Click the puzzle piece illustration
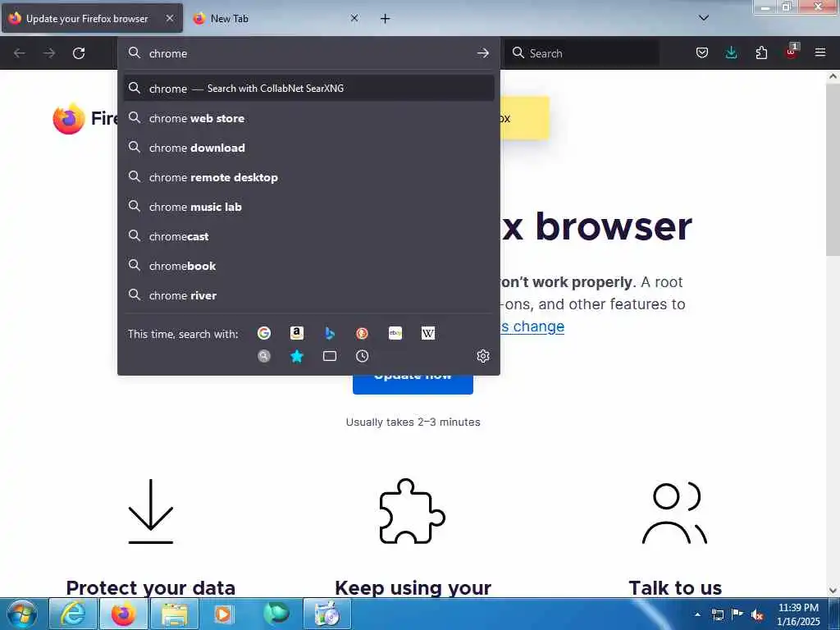 (x=412, y=511)
